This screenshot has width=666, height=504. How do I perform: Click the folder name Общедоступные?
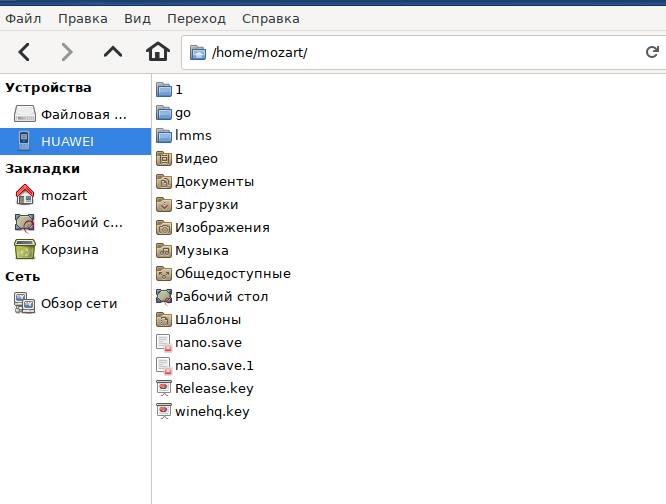click(233, 274)
